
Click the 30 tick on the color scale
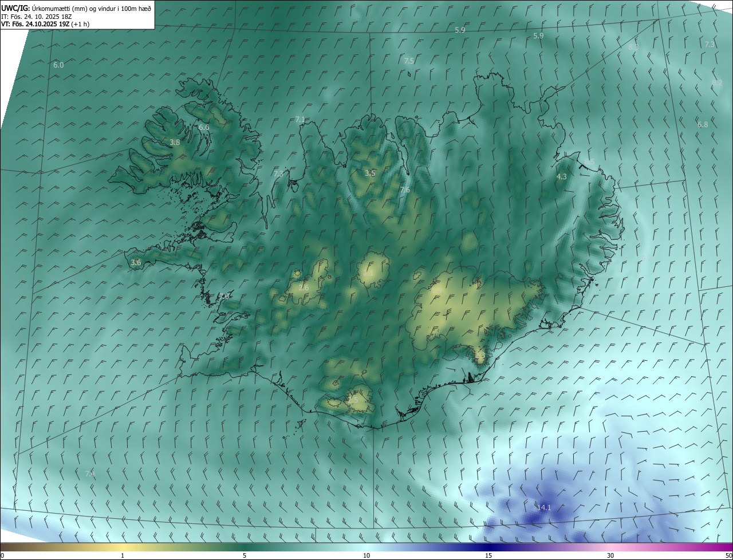pos(610,555)
